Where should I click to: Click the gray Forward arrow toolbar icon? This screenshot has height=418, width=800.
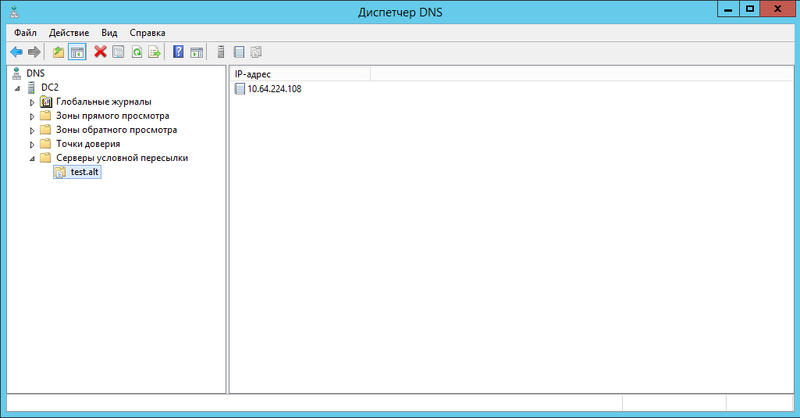pos(34,52)
